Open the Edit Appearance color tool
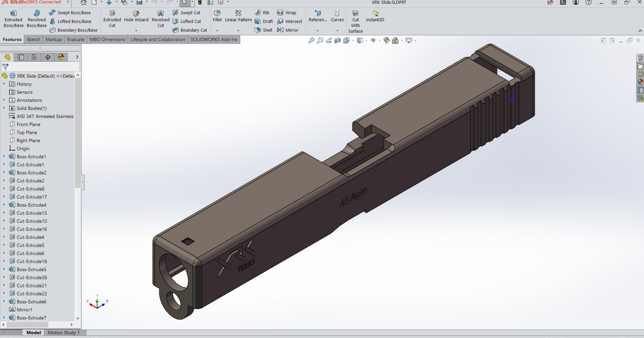The height and width of the screenshot is (338, 644). (386, 40)
